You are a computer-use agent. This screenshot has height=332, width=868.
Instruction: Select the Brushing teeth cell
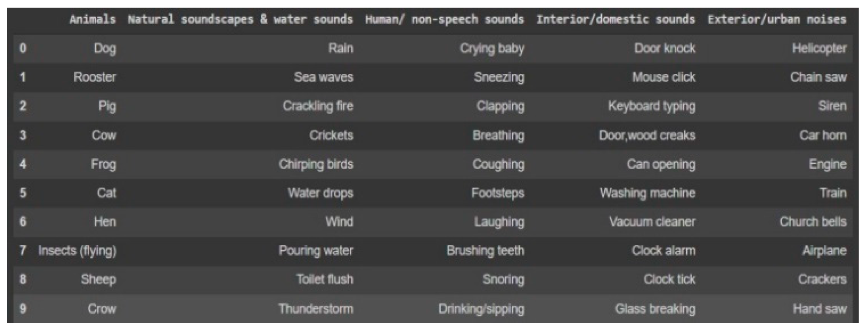click(x=485, y=250)
